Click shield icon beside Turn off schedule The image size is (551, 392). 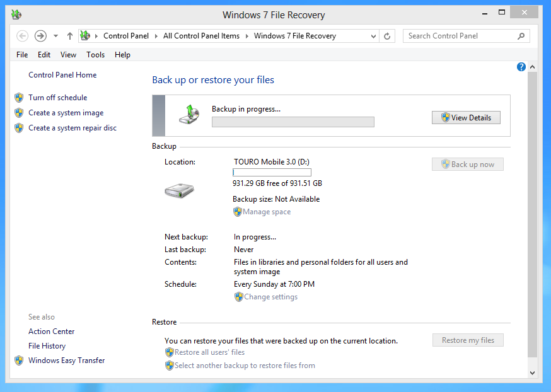(x=19, y=98)
